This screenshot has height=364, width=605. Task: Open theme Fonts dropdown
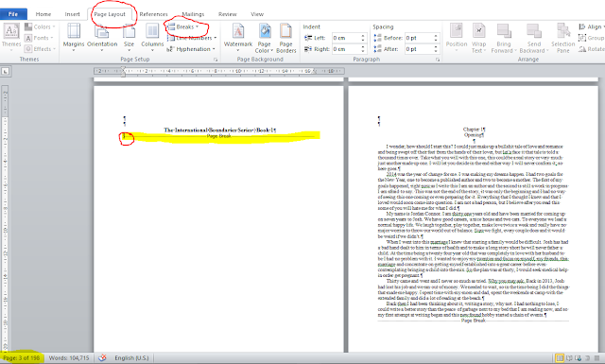coord(39,38)
